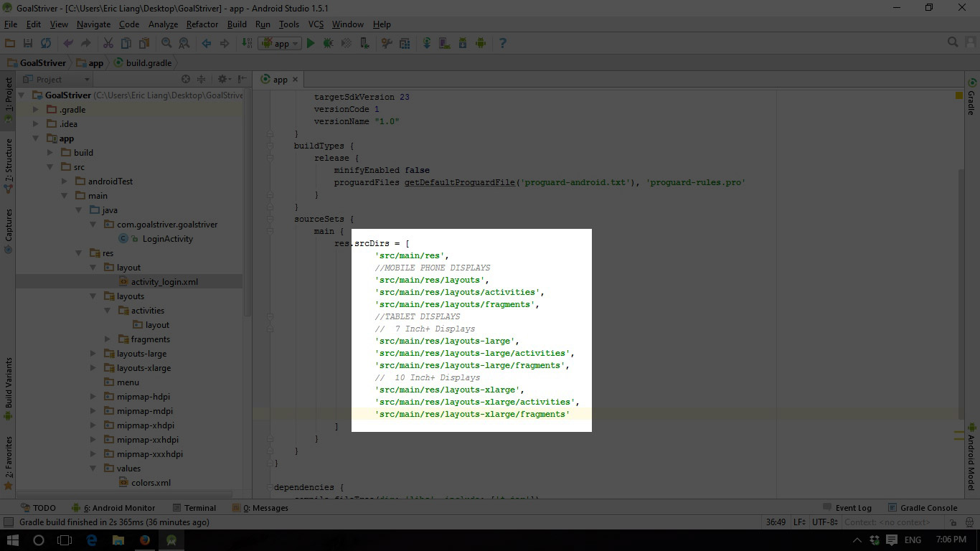This screenshot has width=980, height=551.
Task: Click the search everywhere magnifier
Action: (953, 42)
